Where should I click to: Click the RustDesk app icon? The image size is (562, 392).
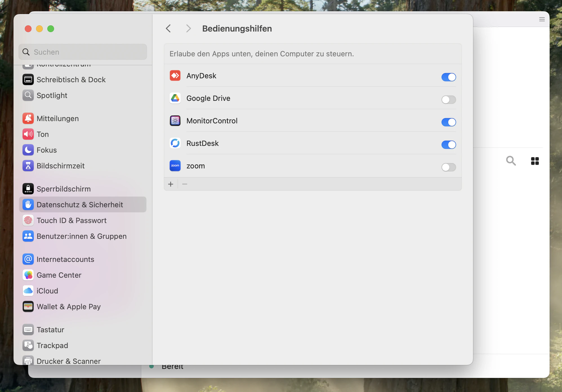click(x=175, y=143)
